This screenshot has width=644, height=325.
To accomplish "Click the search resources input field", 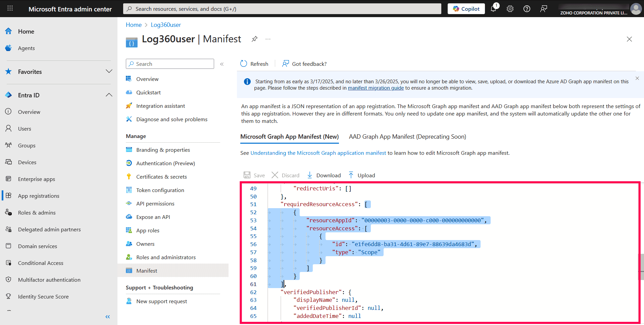I will click(x=282, y=8).
